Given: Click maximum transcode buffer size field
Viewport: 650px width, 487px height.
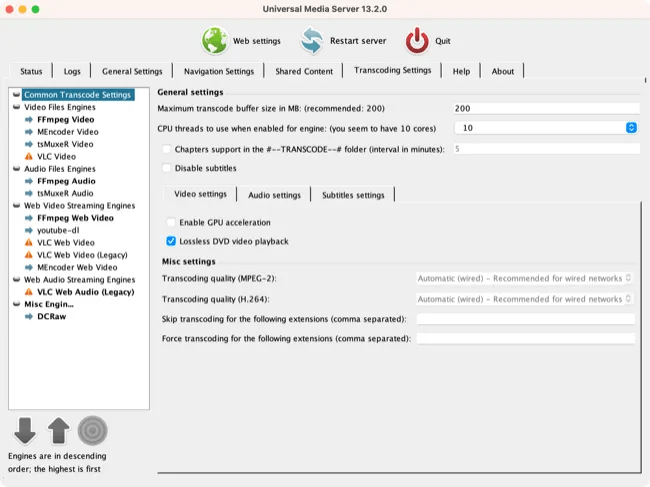Looking at the screenshot, I should pos(547,109).
